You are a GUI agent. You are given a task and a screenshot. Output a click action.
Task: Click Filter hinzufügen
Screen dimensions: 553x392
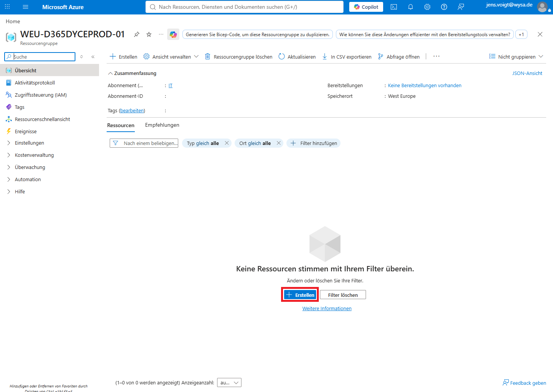pyautogui.click(x=313, y=143)
